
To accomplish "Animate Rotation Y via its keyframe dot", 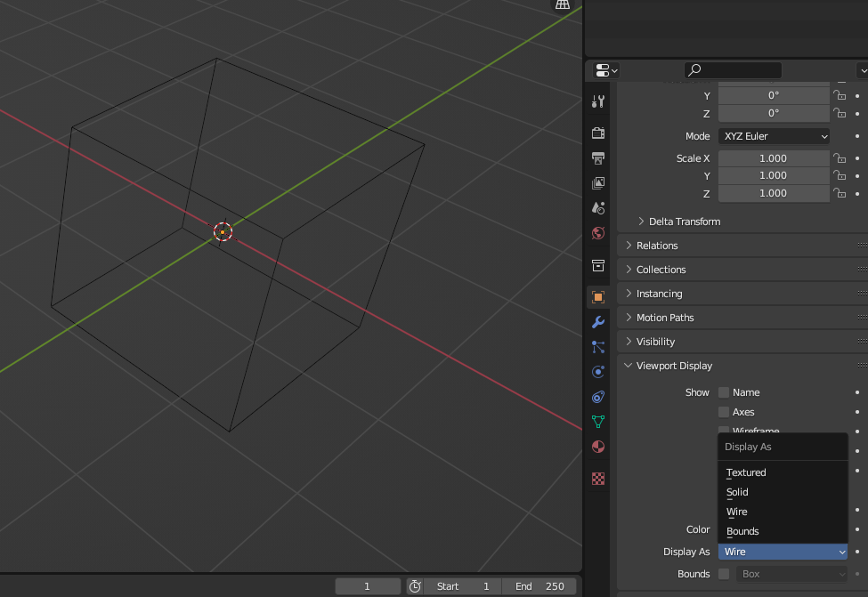I will pos(857,96).
